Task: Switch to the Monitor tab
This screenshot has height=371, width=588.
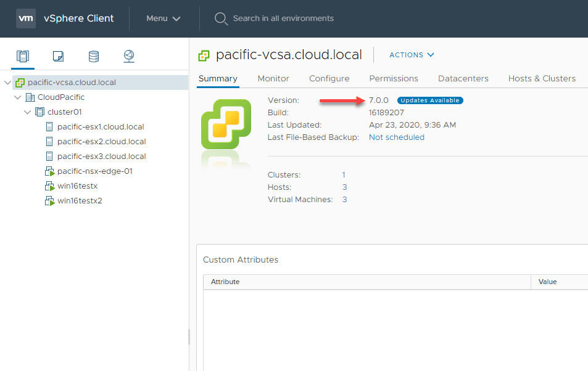Action: 273,78
